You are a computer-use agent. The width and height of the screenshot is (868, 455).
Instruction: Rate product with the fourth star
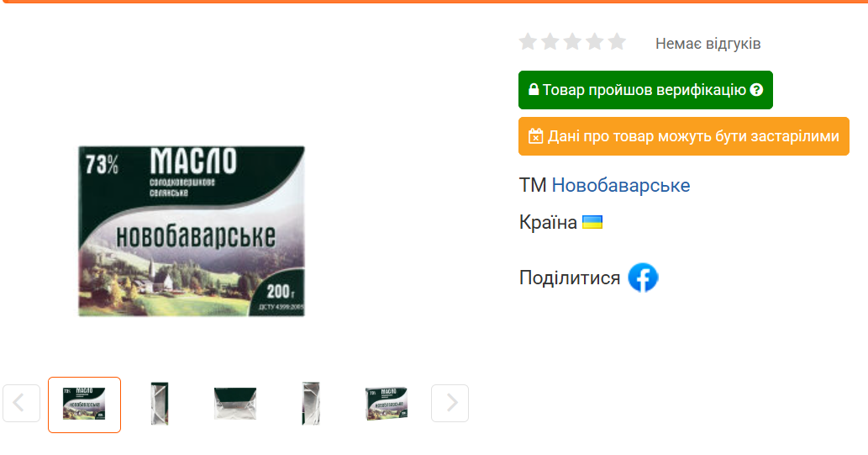pos(595,41)
